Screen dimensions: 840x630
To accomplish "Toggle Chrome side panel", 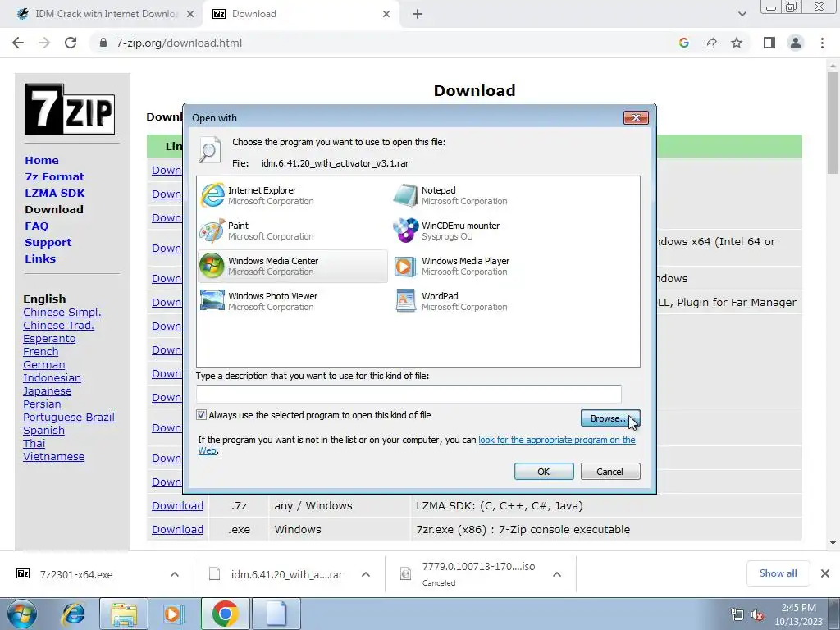I will pos(769,43).
